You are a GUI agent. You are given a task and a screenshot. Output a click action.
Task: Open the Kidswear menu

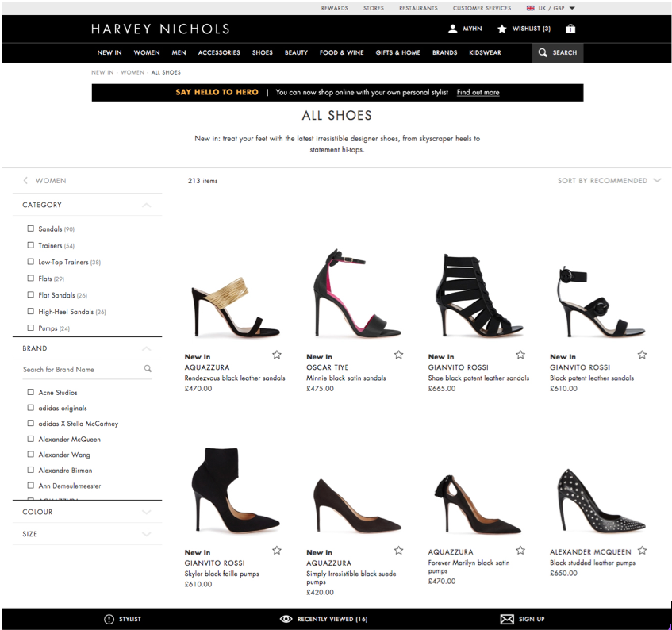click(x=485, y=52)
